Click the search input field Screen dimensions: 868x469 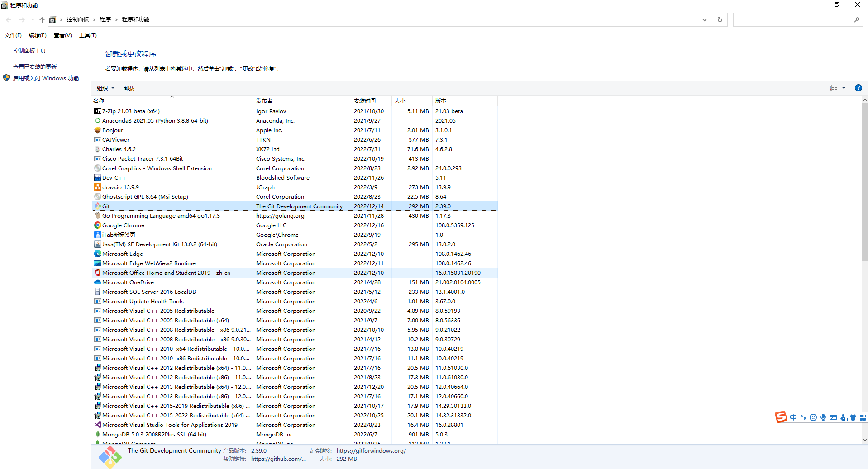click(793, 19)
